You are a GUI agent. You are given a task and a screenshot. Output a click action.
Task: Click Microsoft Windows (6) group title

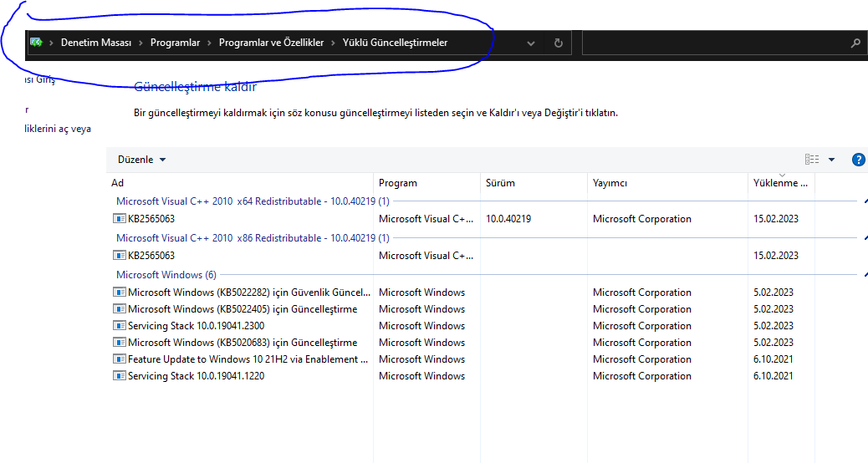166,274
